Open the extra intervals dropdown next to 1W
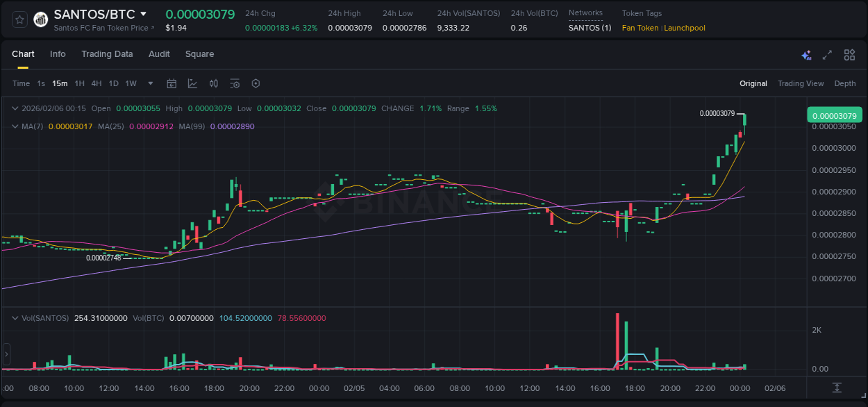Viewport: 868px width, 407px height. 150,83
